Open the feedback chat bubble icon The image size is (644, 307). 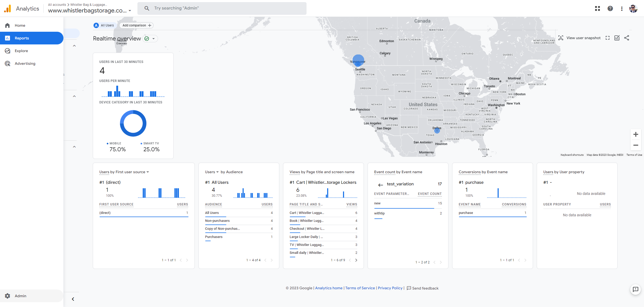636,289
